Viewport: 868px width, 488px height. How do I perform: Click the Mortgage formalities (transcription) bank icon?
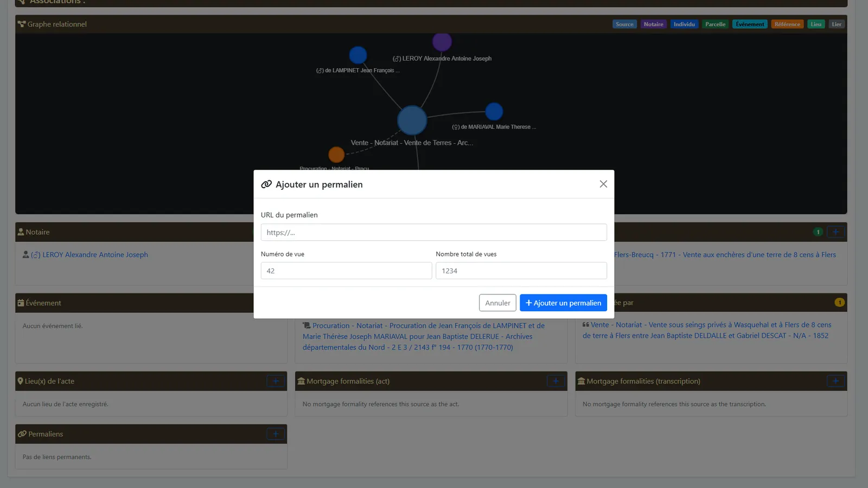(581, 381)
